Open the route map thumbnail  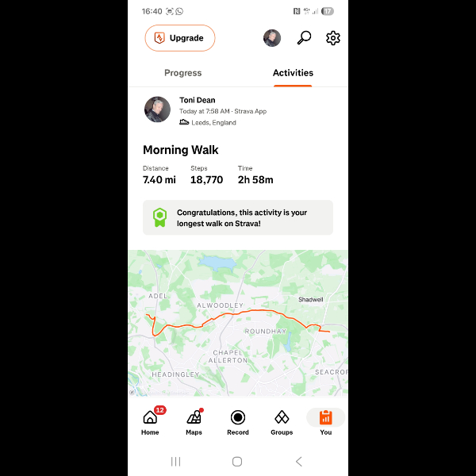238,323
